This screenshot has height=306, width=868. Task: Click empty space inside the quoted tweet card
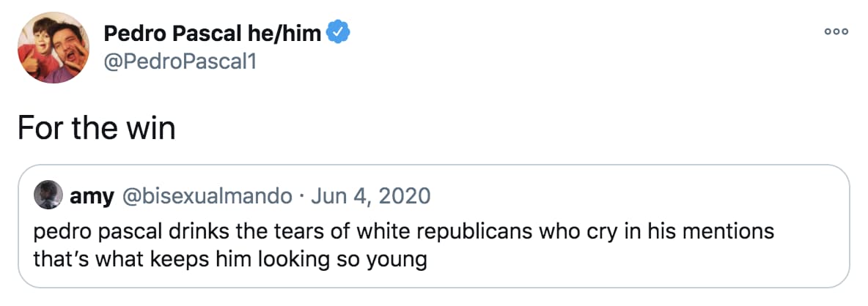pos(660,264)
